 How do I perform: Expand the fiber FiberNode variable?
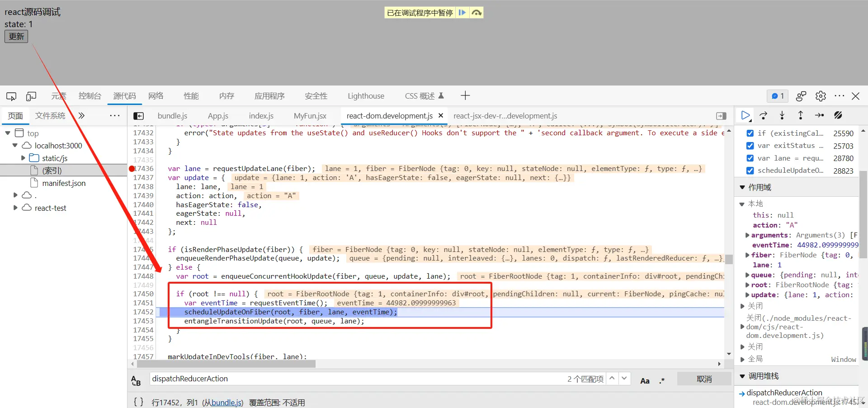pos(747,255)
